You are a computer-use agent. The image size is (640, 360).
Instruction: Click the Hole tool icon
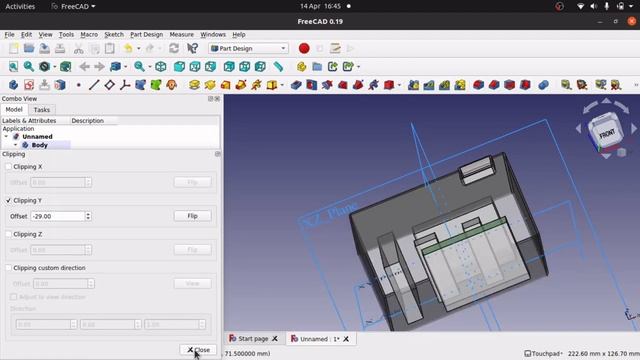[x=311, y=85]
